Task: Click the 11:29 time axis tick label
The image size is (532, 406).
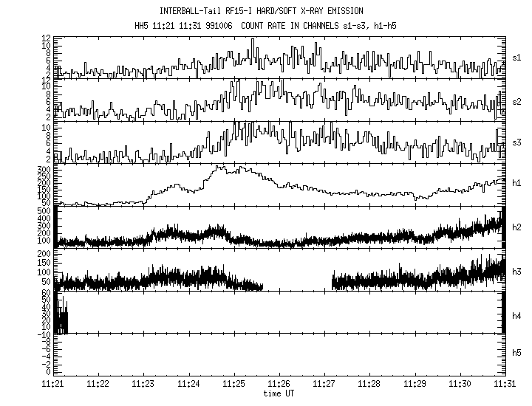Action: [x=415, y=384]
